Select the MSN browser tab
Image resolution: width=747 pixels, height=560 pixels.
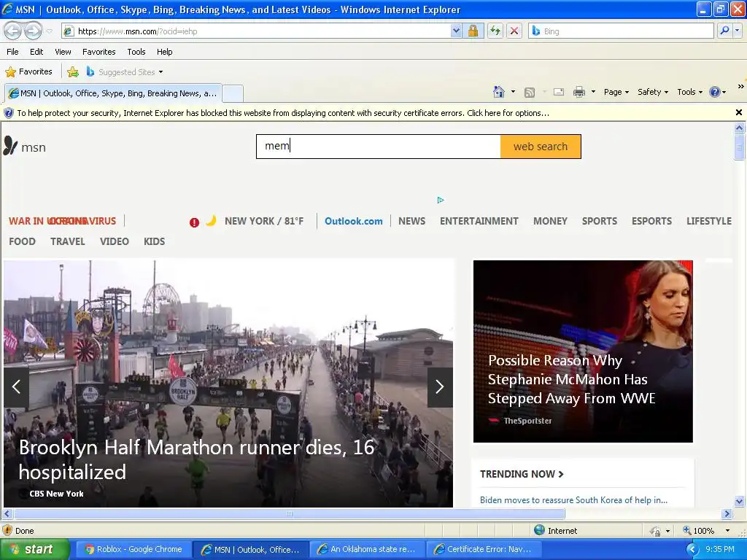[x=113, y=93]
